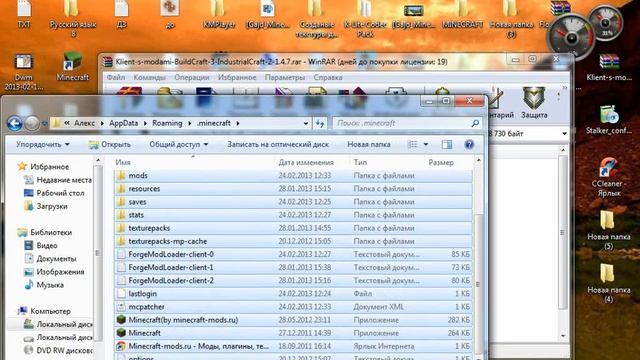Select the Создание текстуры desktop folder
Viewport: 640px width, 360px height.
[317, 19]
